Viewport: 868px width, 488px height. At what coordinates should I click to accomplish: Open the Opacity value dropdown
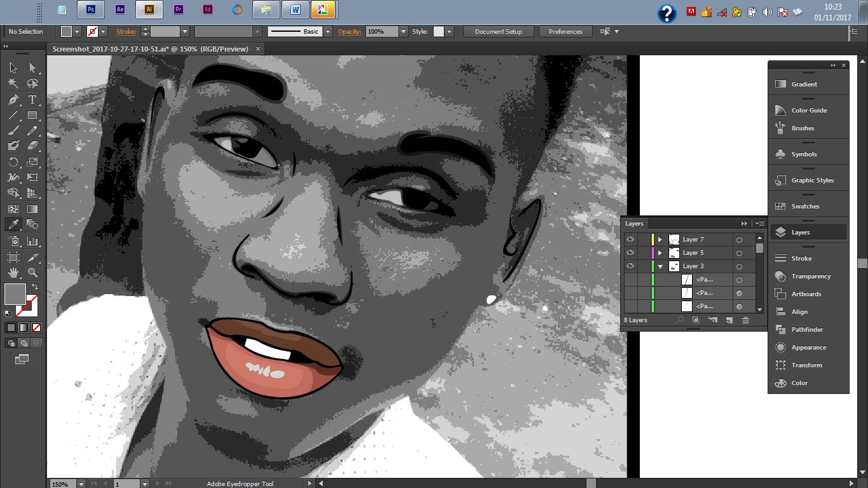pos(403,32)
